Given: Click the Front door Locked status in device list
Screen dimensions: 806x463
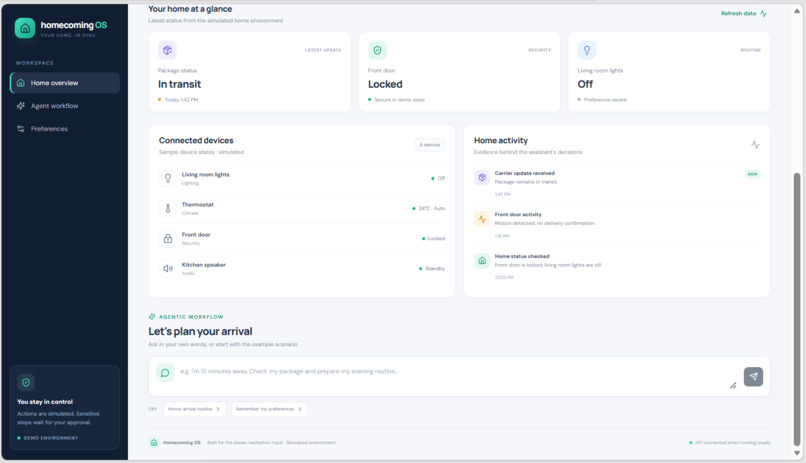Looking at the screenshot, I should point(433,238).
